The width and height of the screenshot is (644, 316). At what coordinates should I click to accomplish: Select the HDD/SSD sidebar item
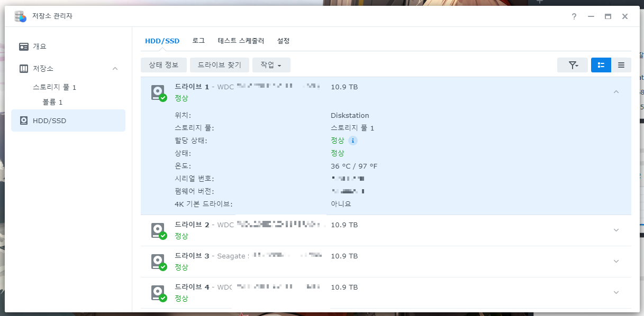click(68, 120)
